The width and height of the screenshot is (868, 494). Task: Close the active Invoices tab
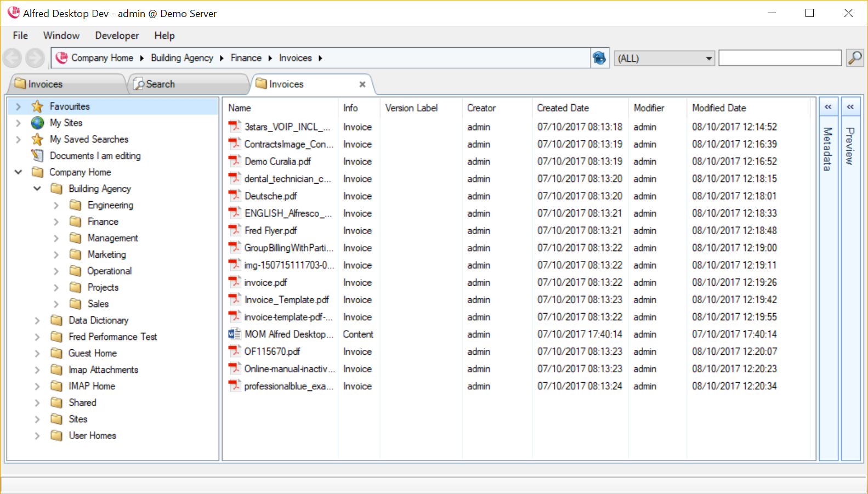coord(362,84)
